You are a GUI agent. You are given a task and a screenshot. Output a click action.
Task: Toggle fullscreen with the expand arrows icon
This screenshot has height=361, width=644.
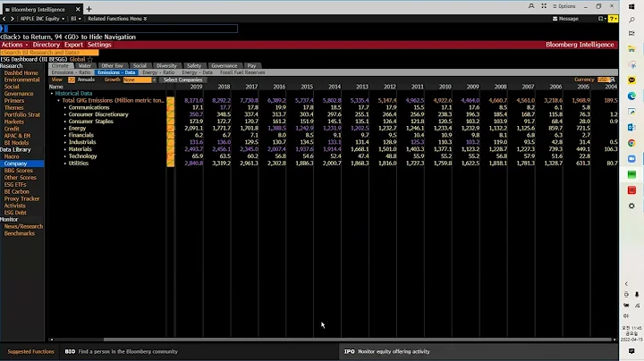tap(544, 6)
